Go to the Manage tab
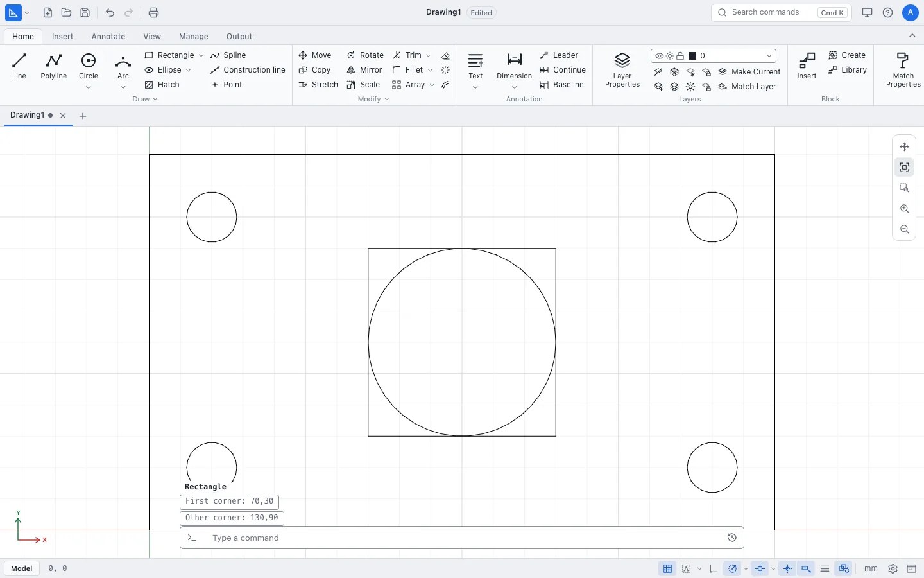The width and height of the screenshot is (924, 578). pos(194,37)
